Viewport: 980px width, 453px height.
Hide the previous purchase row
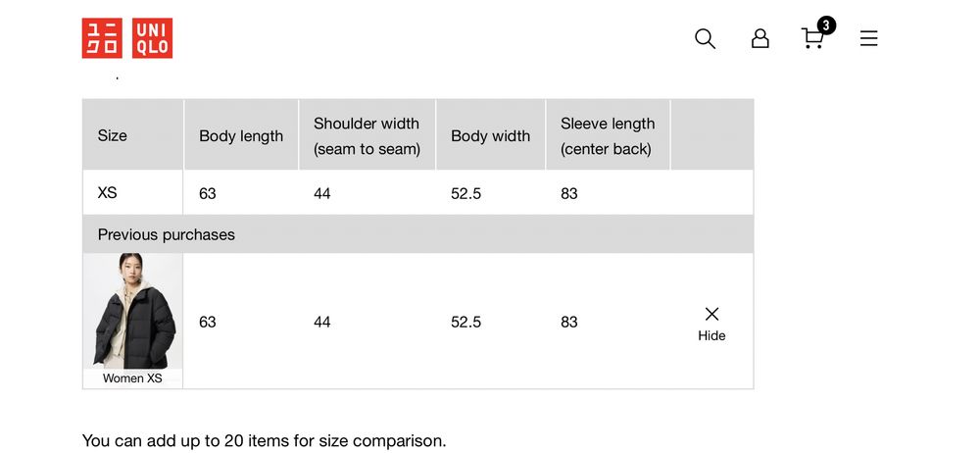(711, 335)
